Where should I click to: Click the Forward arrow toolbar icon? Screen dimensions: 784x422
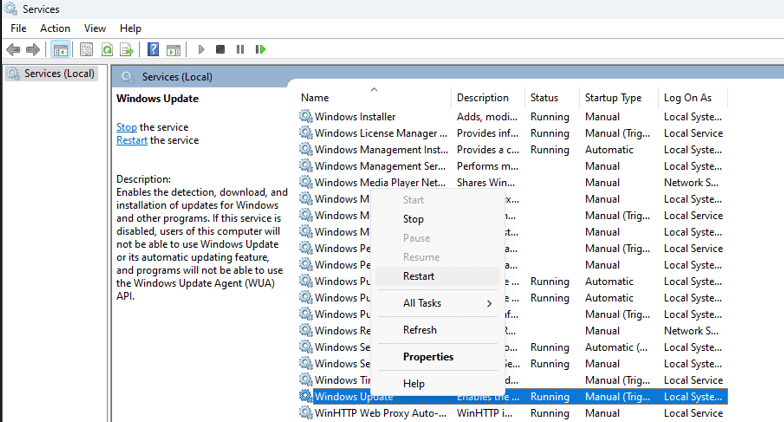[32, 50]
